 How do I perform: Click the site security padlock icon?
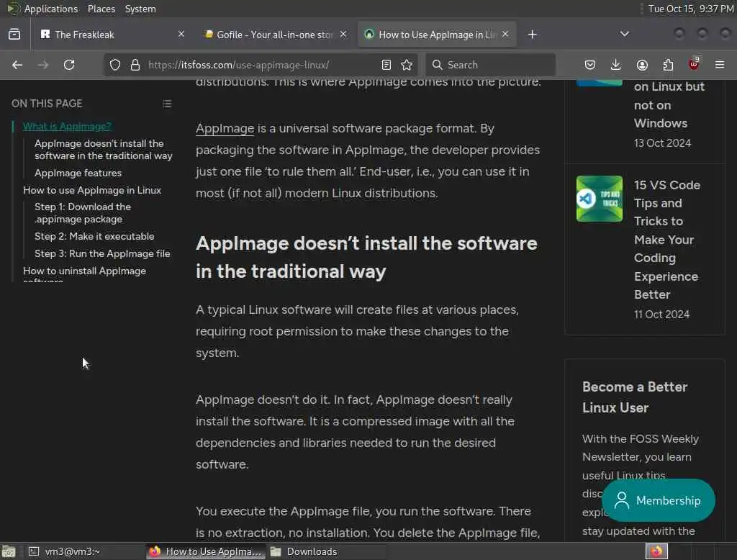pyautogui.click(x=135, y=65)
